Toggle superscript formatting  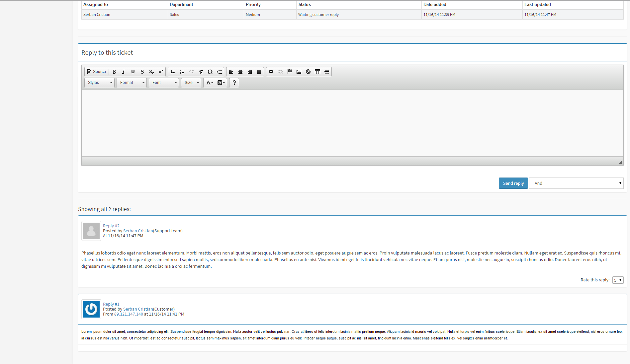(x=161, y=72)
